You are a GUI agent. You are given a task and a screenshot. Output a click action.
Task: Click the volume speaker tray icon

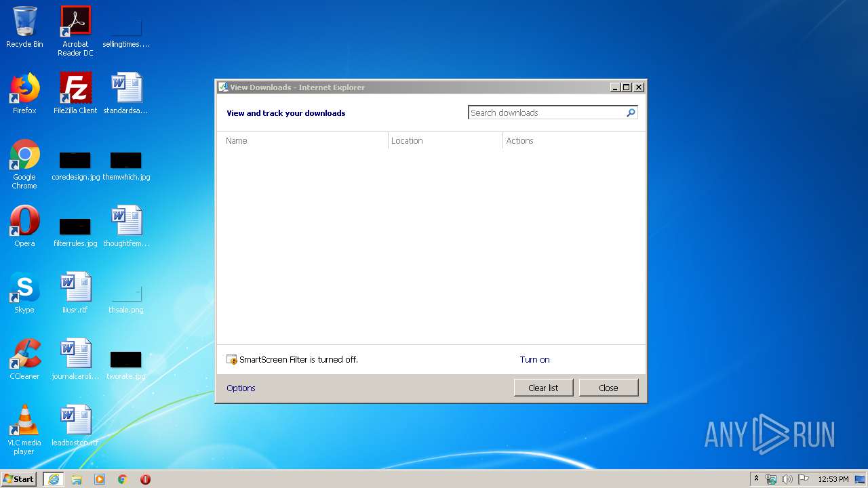[x=787, y=479]
